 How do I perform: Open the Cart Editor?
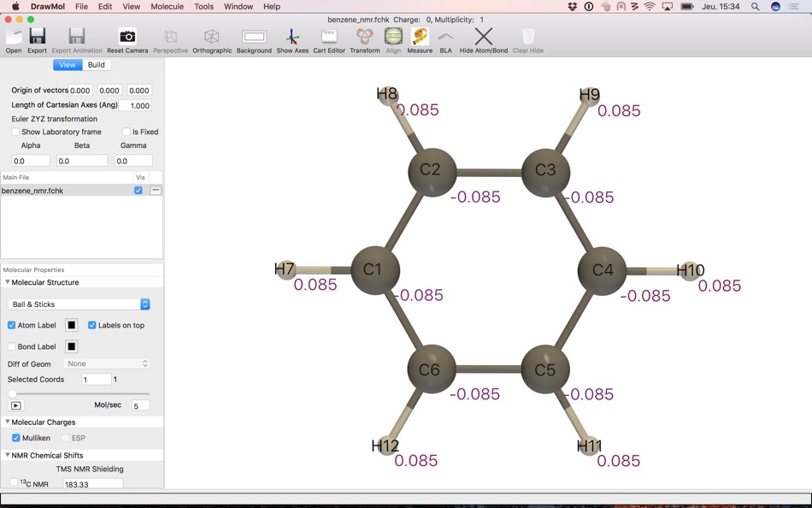pos(329,37)
